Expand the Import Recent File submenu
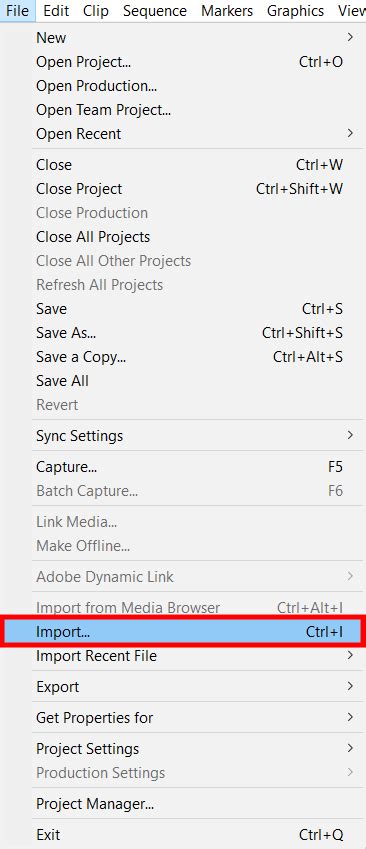366x849 pixels. point(194,656)
